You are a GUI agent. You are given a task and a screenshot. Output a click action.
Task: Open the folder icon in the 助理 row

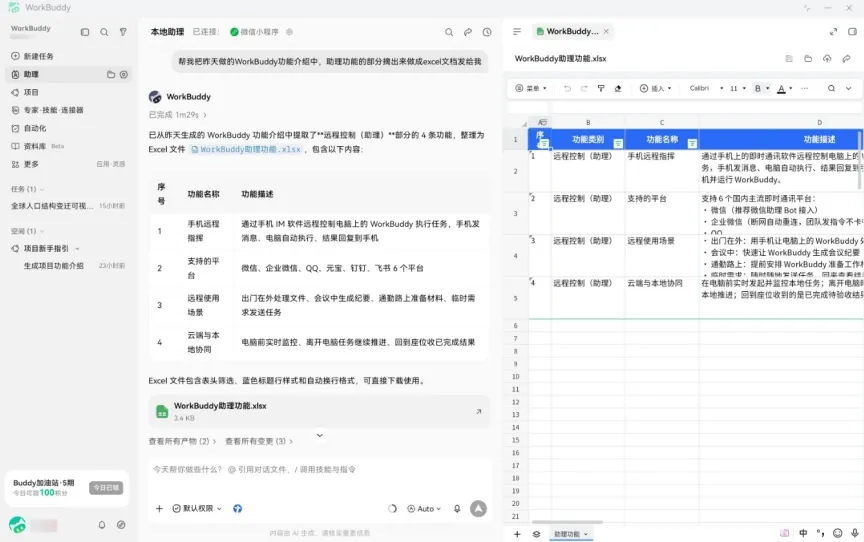click(111, 74)
